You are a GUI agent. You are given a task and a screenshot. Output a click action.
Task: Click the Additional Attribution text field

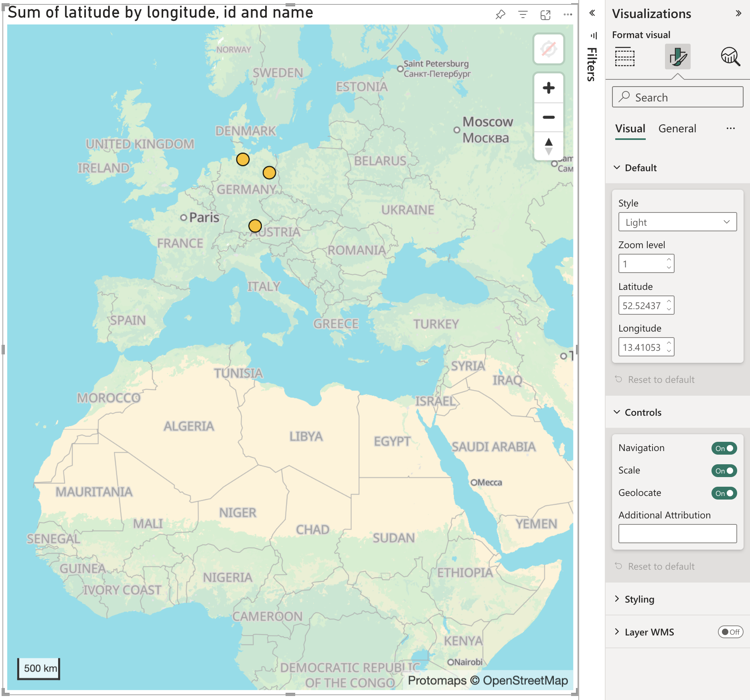tap(677, 534)
